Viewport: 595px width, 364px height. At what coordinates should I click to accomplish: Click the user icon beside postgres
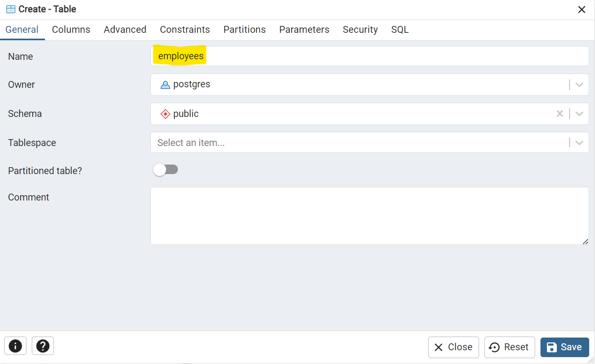click(x=165, y=84)
